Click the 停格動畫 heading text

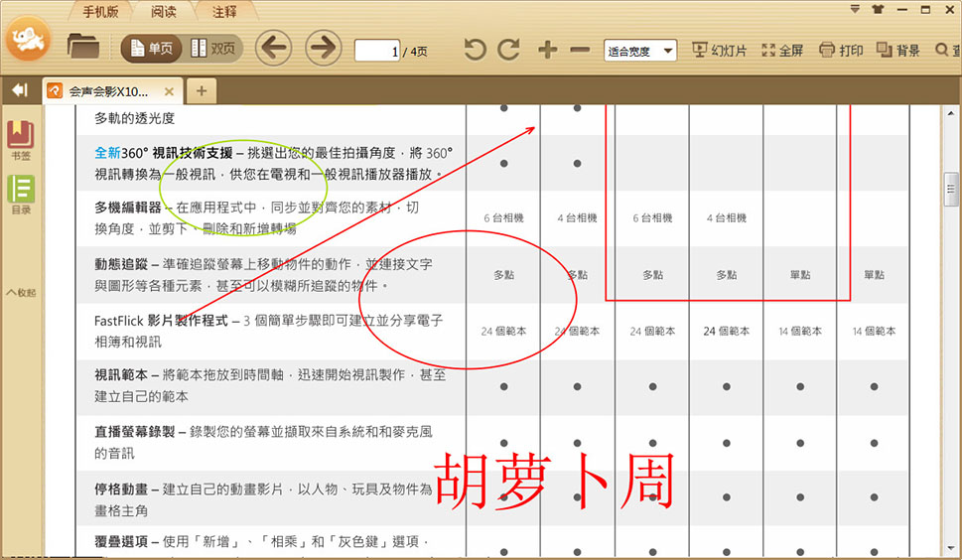[x=121, y=490]
